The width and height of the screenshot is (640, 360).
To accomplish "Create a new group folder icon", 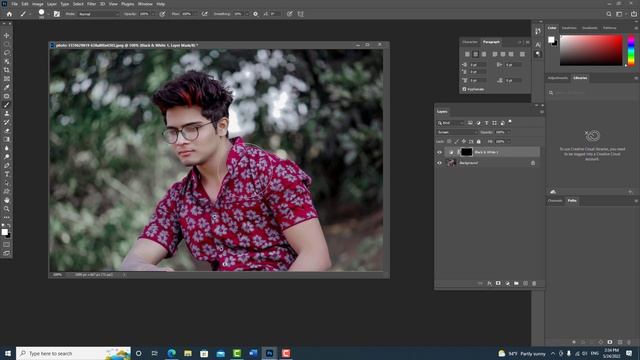I will (x=516, y=283).
